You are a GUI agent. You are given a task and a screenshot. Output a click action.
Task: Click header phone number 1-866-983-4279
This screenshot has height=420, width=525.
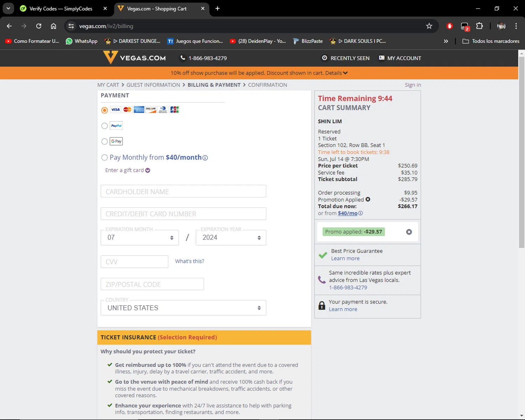(208, 58)
